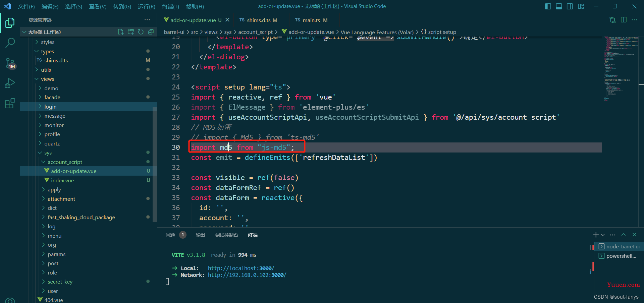Collapse all folders in explorer
The width and height of the screenshot is (644, 303).
tap(151, 32)
